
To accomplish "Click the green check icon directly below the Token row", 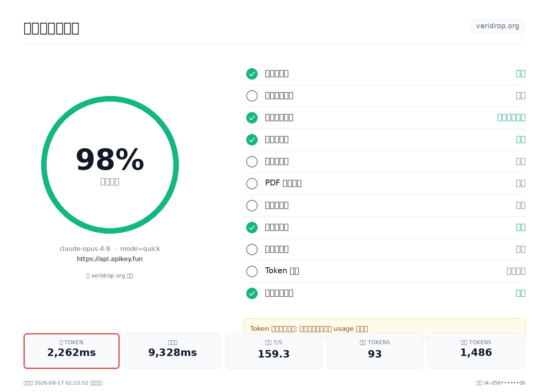I will (252, 293).
